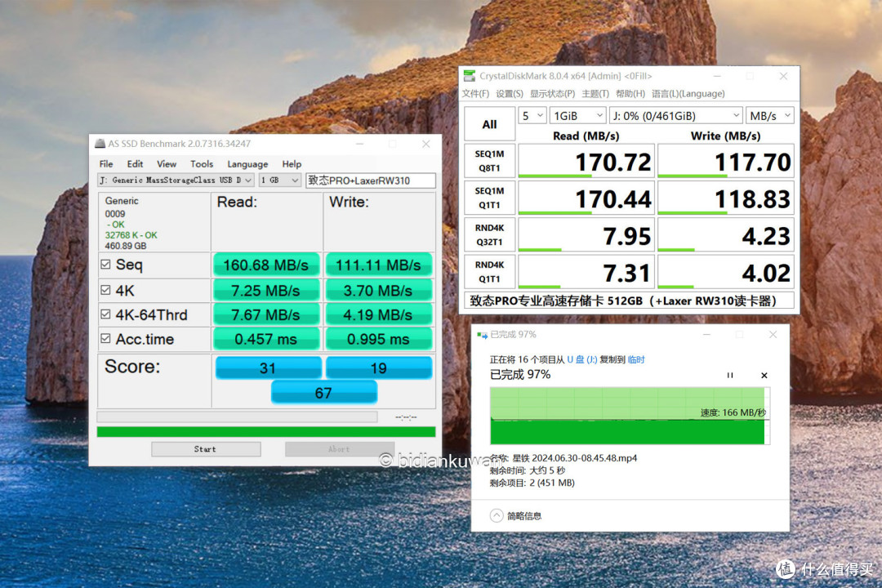Run all tests with the All button

pos(489,124)
